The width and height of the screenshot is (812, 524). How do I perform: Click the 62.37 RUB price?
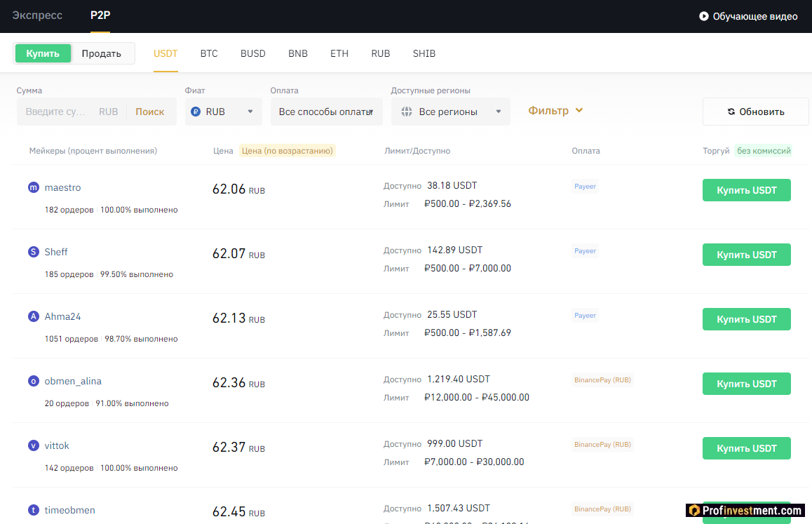[x=238, y=448]
